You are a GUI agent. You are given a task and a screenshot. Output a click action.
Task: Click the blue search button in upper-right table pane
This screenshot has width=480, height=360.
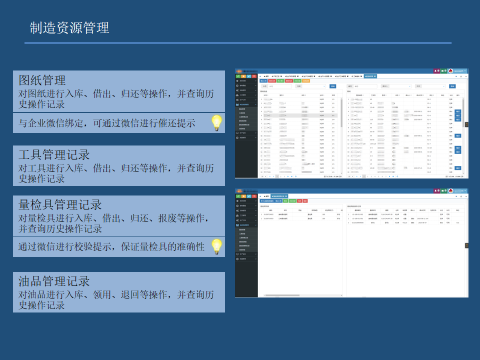coord(452,86)
